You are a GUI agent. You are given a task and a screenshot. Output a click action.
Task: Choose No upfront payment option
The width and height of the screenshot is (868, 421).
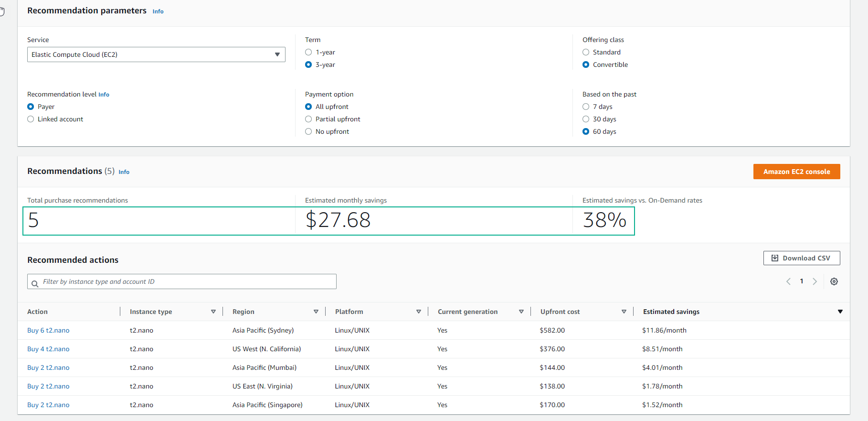(x=308, y=131)
